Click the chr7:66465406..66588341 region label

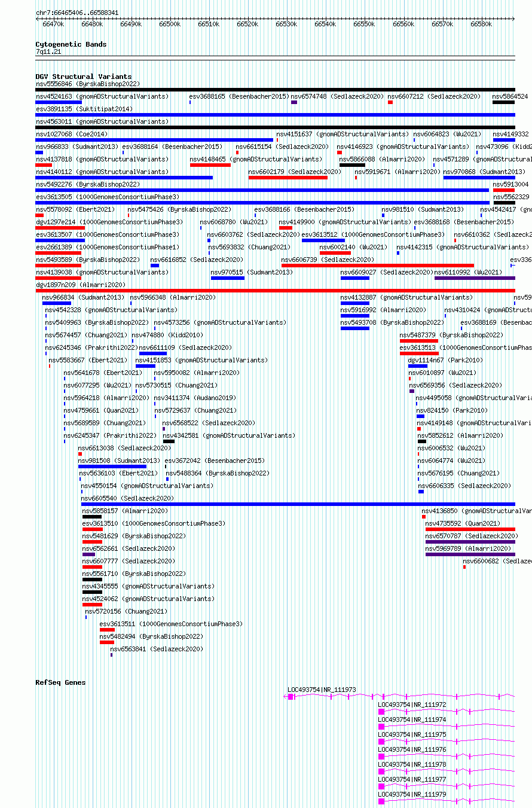tap(77, 13)
